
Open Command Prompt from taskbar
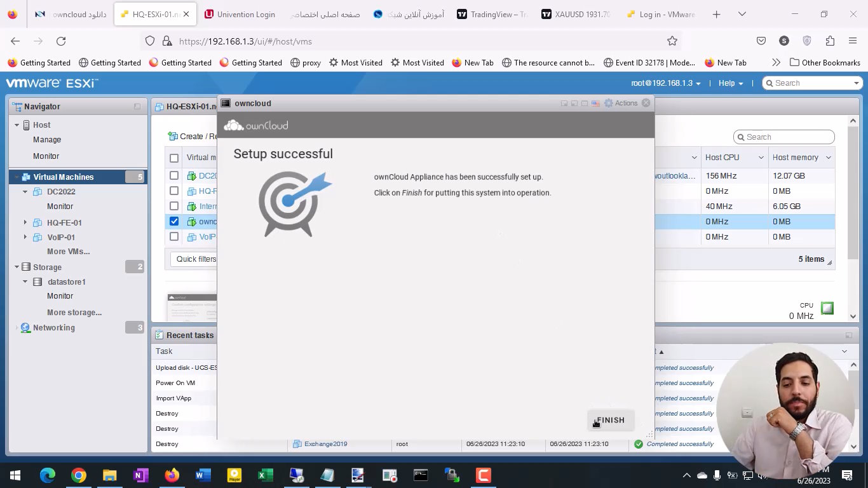coord(421,475)
